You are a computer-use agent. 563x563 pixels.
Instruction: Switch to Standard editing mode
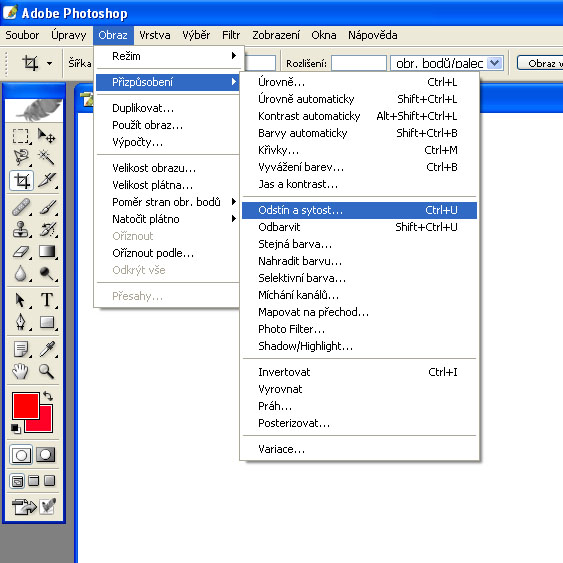pos(21,455)
